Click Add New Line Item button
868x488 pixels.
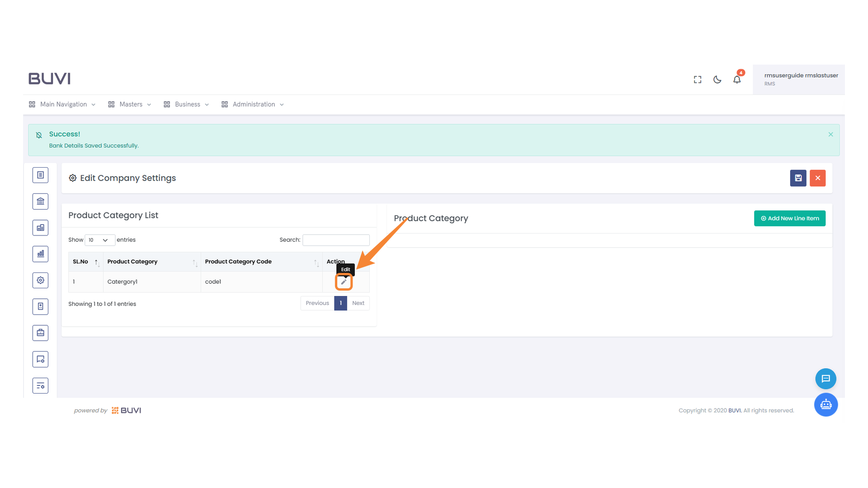click(x=789, y=218)
